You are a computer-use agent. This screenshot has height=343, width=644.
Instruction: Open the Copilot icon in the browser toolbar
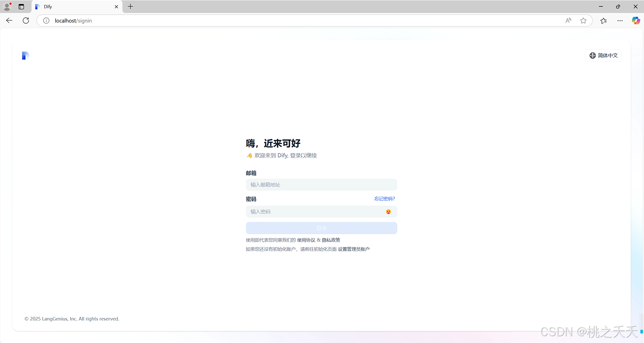click(x=636, y=20)
